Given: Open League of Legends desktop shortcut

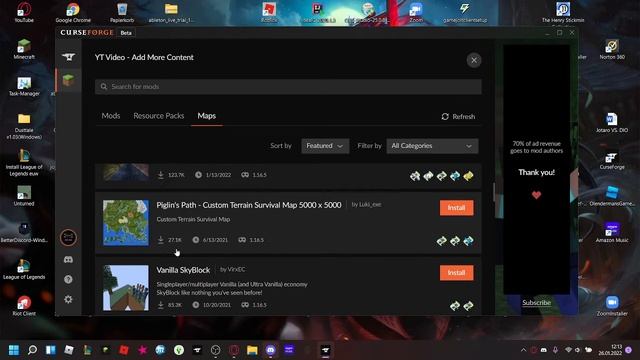Looking at the screenshot, I should (x=24, y=269).
